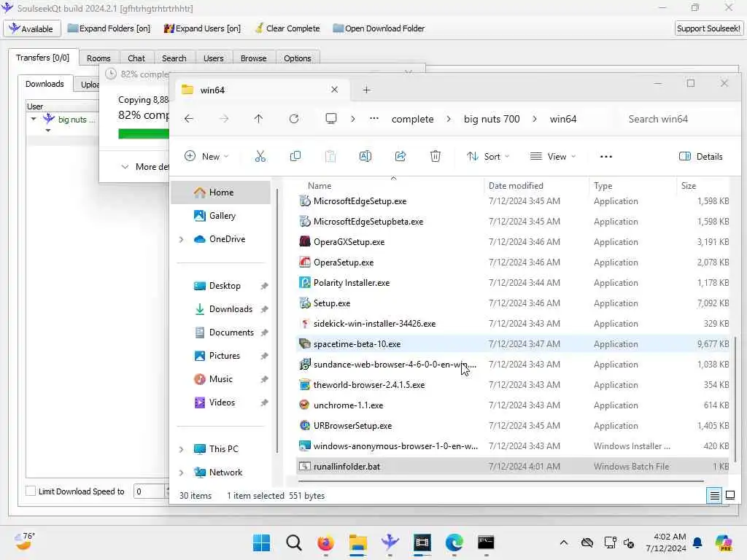Open Downloads in Explorer sidebar

(231, 309)
